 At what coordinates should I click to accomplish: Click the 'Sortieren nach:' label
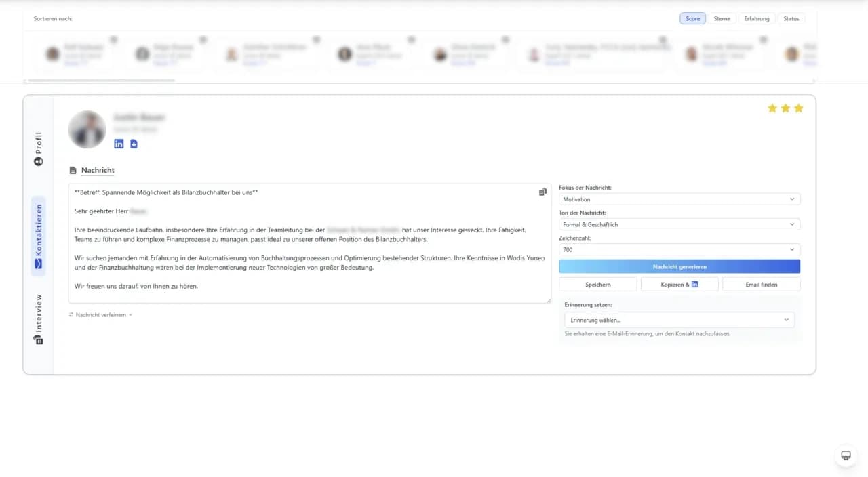click(x=53, y=18)
